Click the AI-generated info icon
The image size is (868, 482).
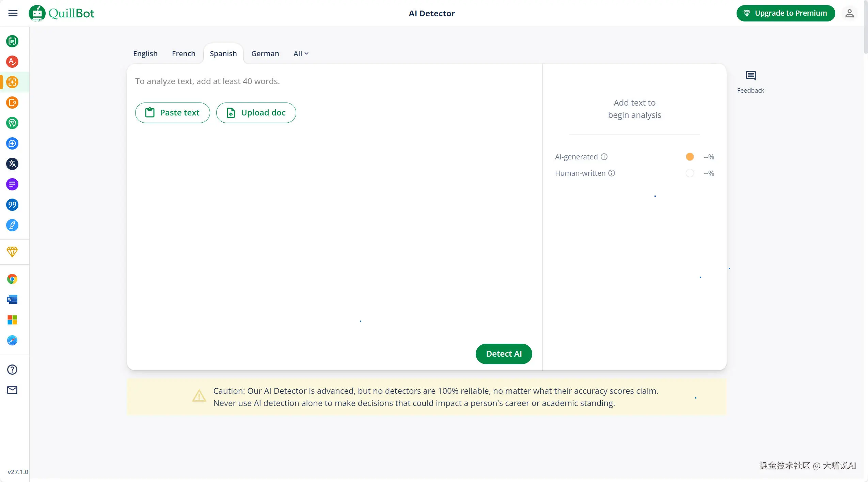604,157
